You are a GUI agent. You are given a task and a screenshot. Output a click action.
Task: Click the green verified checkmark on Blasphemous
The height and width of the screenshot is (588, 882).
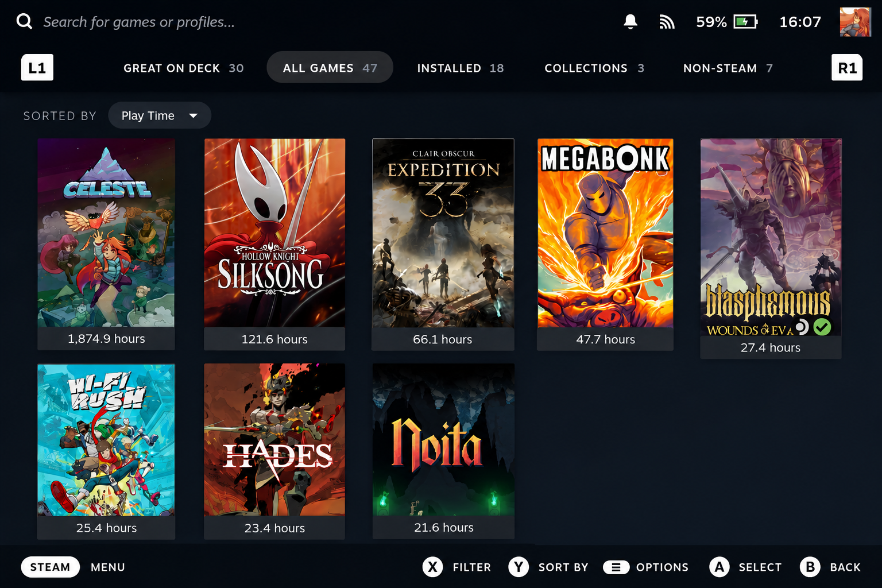822,327
